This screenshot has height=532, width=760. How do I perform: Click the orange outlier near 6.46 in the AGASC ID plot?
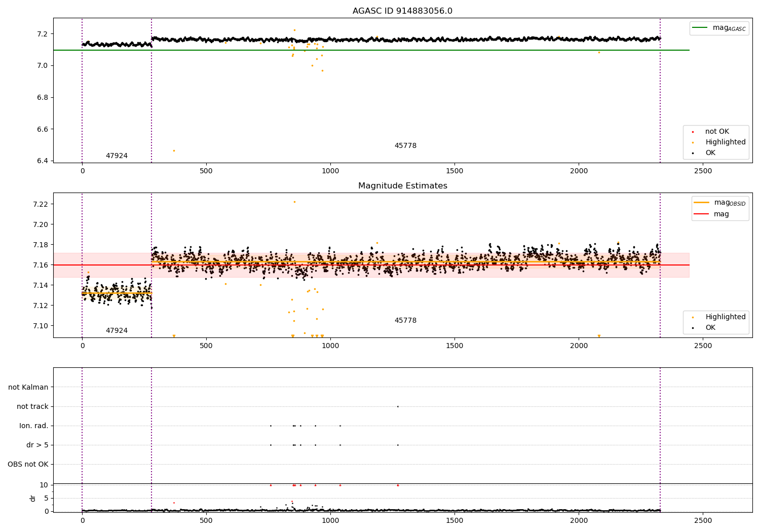pos(174,150)
